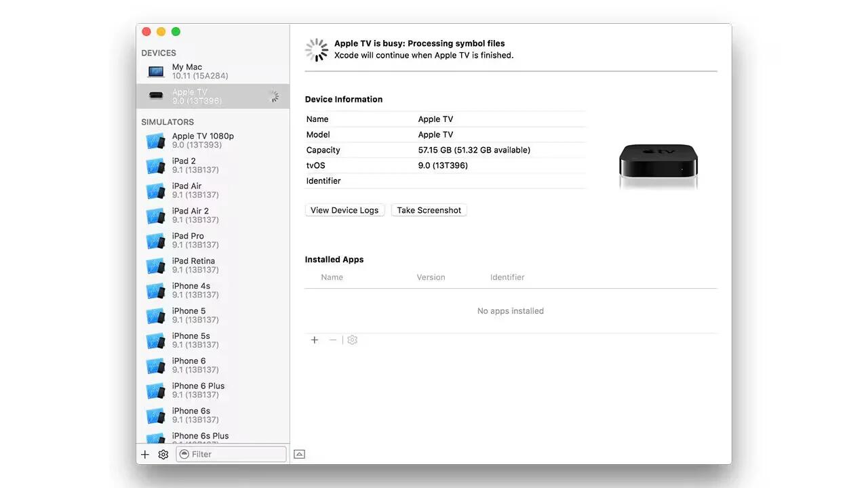Click the Name value Apple TV

coord(435,119)
